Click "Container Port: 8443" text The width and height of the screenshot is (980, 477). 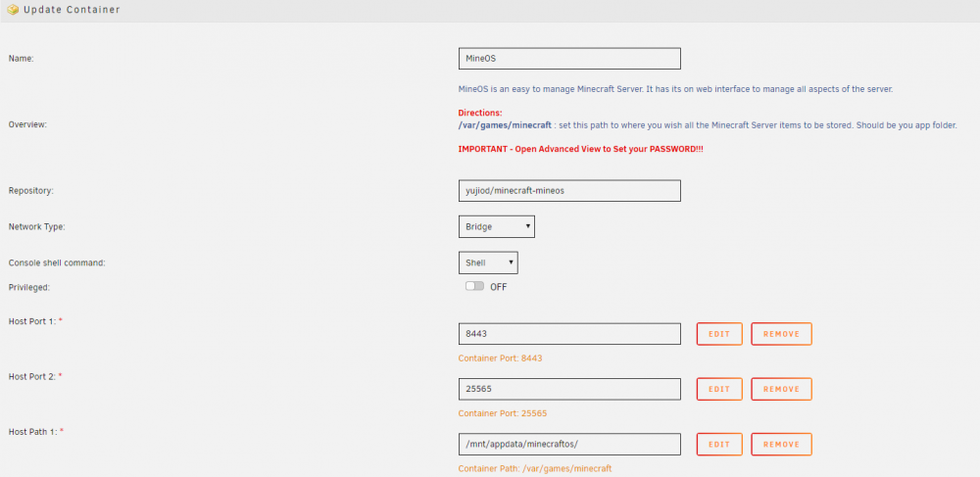click(x=500, y=358)
